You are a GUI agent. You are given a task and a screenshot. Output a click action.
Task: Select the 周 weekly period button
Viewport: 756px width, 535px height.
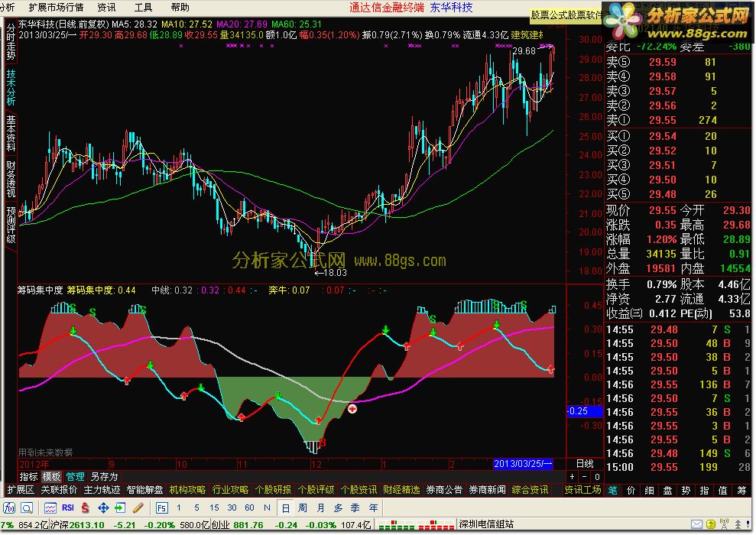pos(303,508)
